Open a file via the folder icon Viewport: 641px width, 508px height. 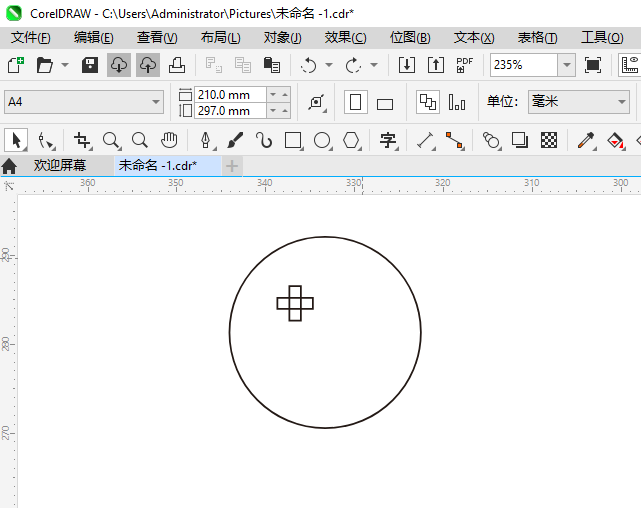[x=44, y=65]
